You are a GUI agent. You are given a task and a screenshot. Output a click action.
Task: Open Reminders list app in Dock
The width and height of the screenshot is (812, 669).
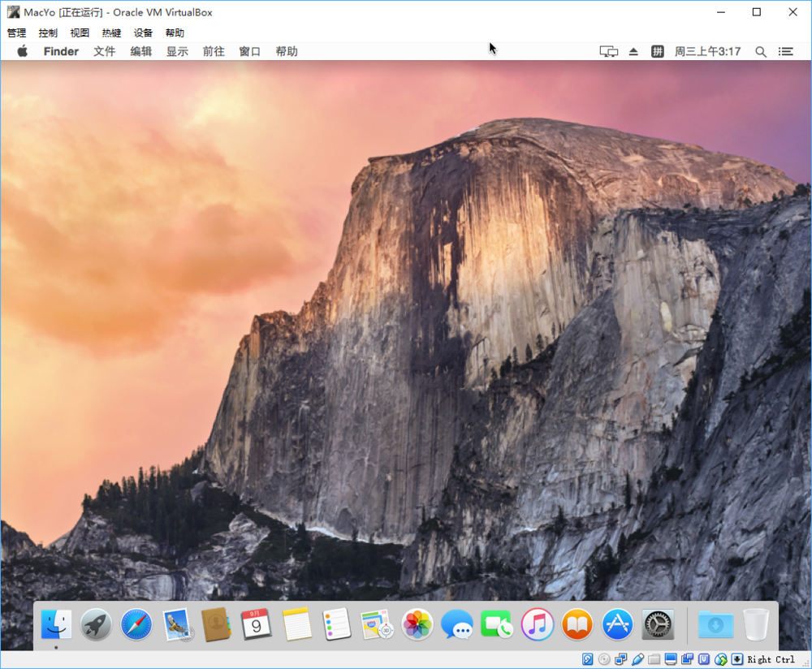click(337, 624)
